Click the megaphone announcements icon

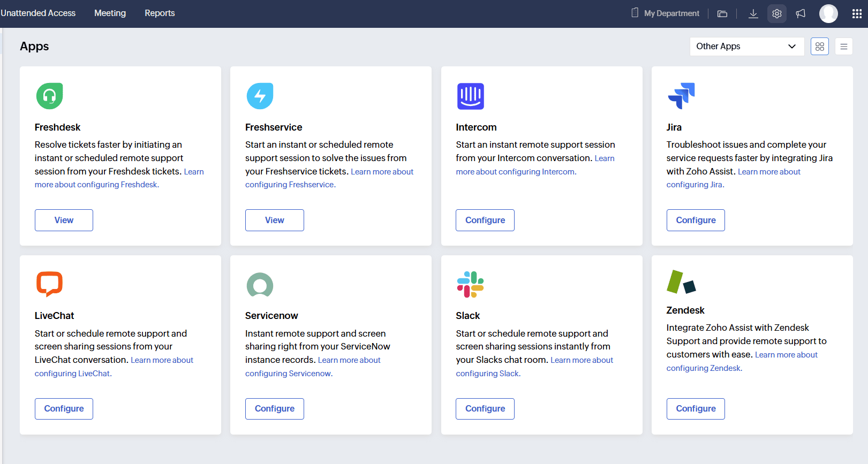coord(801,13)
